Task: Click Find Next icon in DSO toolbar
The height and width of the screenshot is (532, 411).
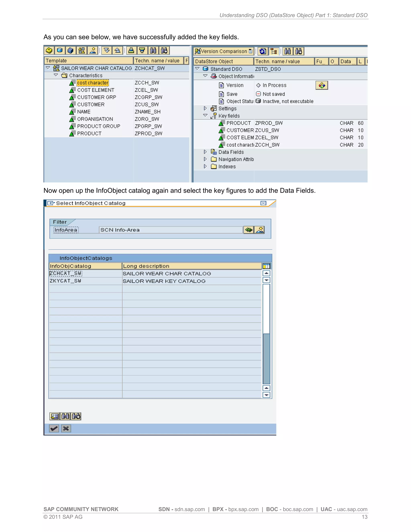Action: click(x=299, y=51)
